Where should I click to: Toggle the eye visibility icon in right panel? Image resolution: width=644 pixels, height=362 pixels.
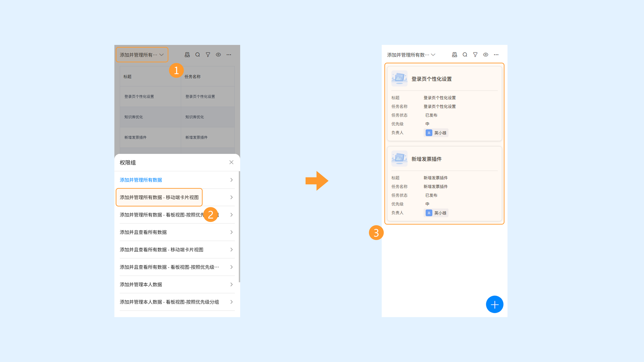486,55
